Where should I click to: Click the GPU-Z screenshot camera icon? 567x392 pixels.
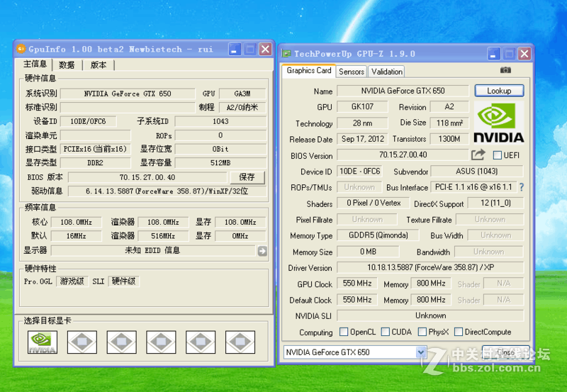pos(505,69)
